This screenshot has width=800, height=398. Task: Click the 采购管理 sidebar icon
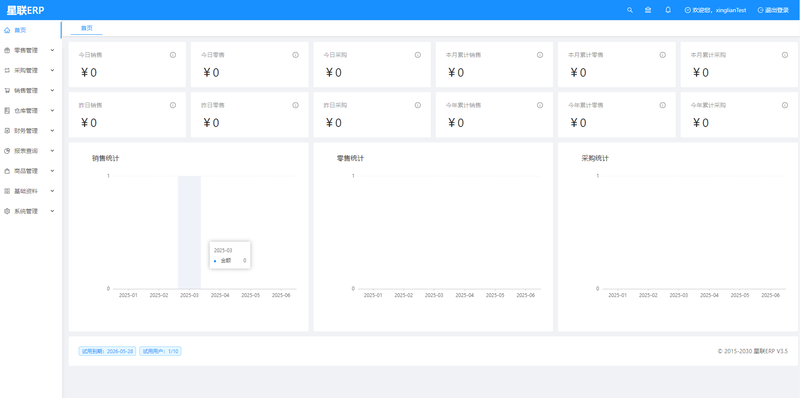point(7,70)
